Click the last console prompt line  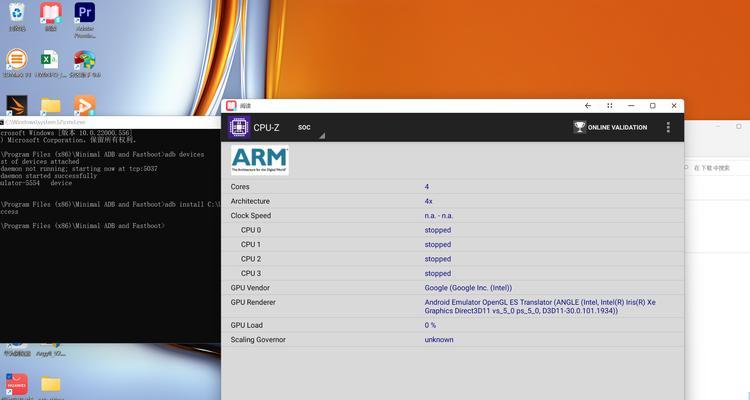coord(82,226)
